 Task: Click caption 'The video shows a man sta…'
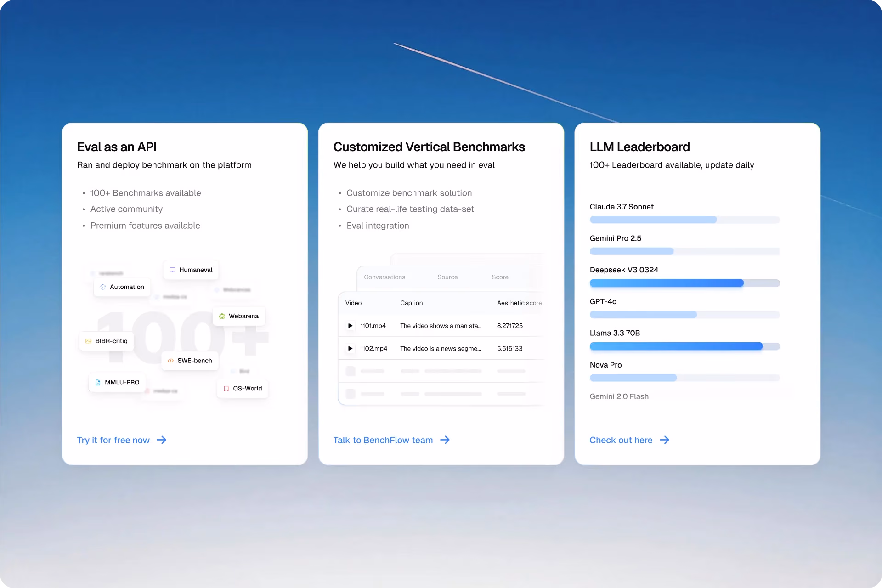tap(441, 326)
